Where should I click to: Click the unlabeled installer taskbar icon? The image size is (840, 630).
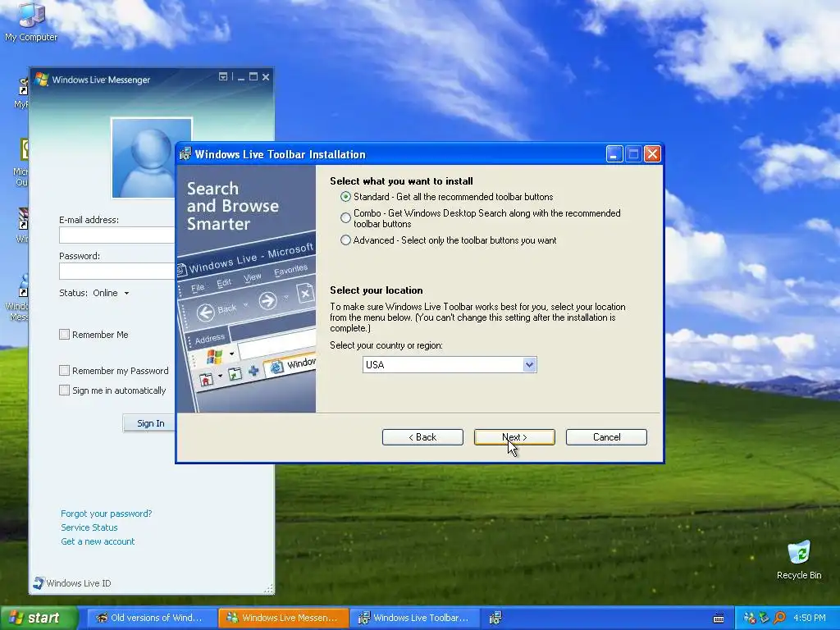pyautogui.click(x=495, y=618)
